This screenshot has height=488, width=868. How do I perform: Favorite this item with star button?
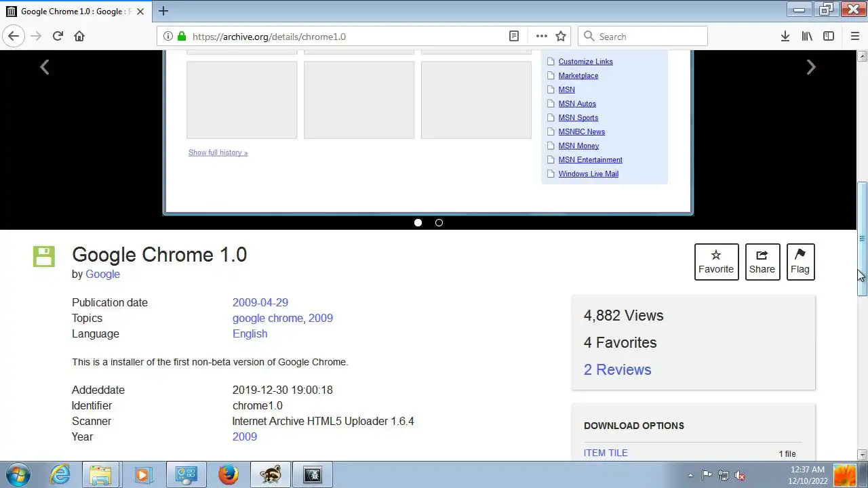tap(716, 262)
